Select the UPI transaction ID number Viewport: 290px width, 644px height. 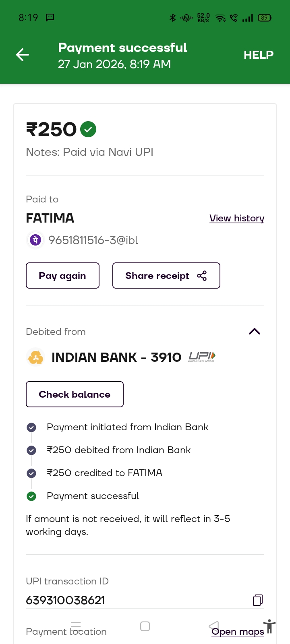[x=66, y=600]
